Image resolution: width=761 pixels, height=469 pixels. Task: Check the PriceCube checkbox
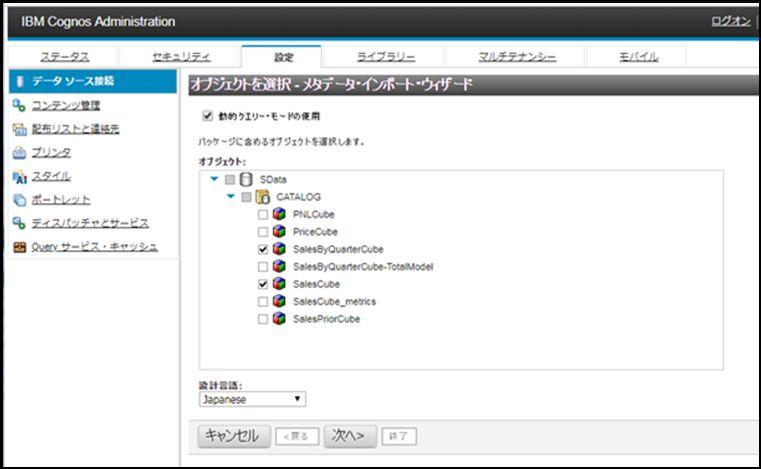tap(263, 232)
